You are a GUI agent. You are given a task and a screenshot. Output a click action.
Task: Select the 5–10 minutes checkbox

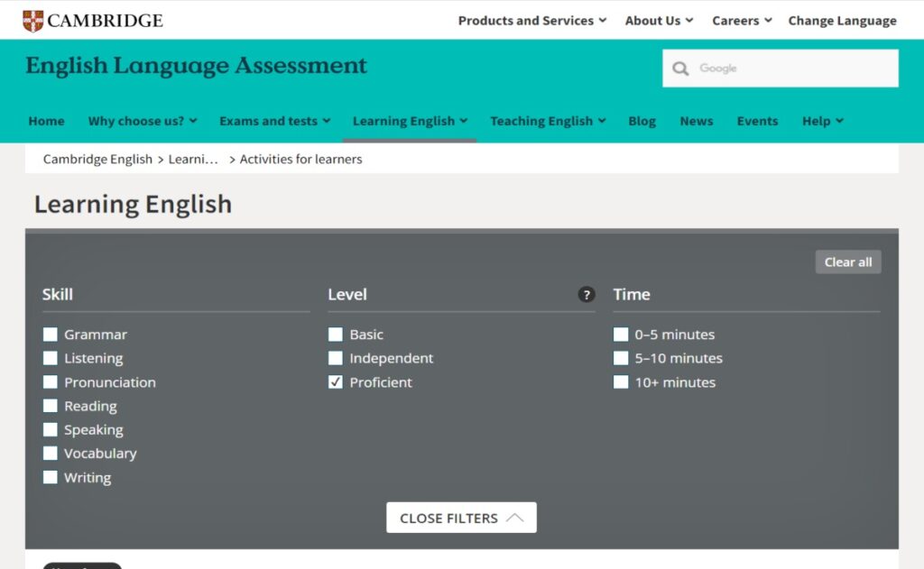point(621,358)
